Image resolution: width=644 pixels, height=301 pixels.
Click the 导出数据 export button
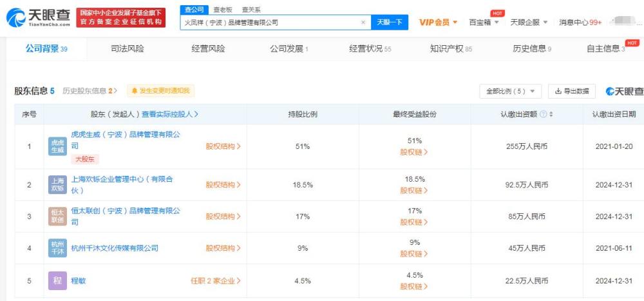[x=572, y=92]
